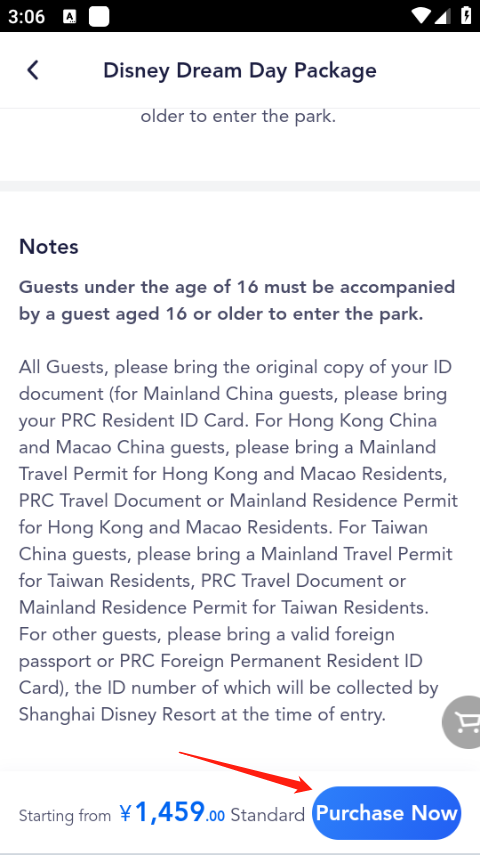Click the Purchase Now button
480x855 pixels.
pyautogui.click(x=386, y=813)
